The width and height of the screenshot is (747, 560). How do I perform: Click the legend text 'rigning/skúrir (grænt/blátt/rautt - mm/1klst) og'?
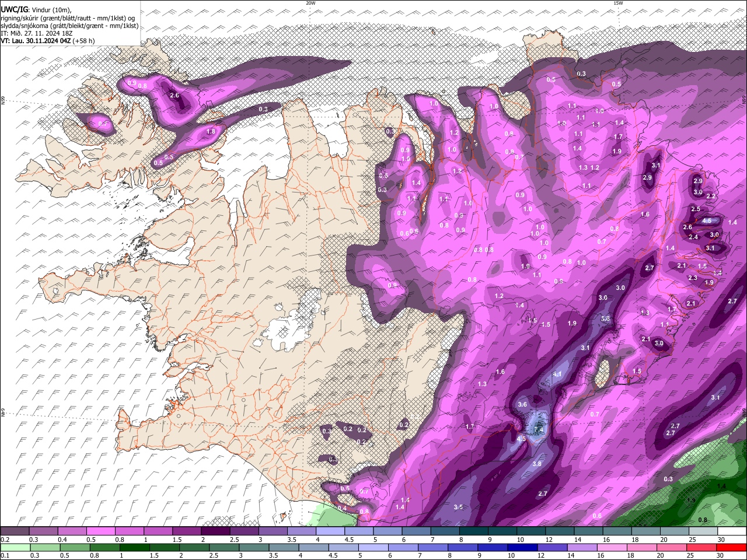(68, 18)
